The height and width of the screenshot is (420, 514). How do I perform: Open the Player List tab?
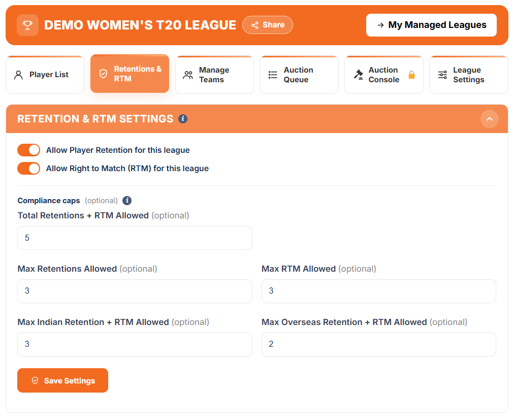[x=45, y=75]
